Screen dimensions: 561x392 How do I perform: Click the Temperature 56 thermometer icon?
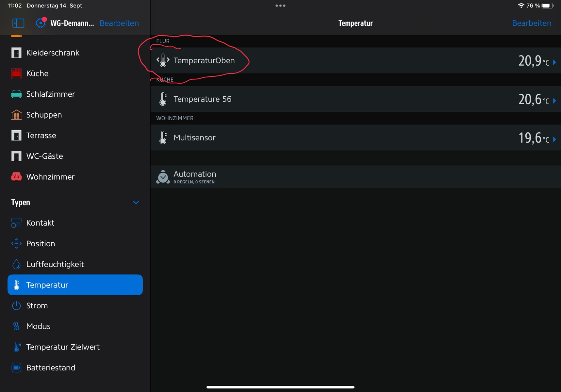point(163,99)
